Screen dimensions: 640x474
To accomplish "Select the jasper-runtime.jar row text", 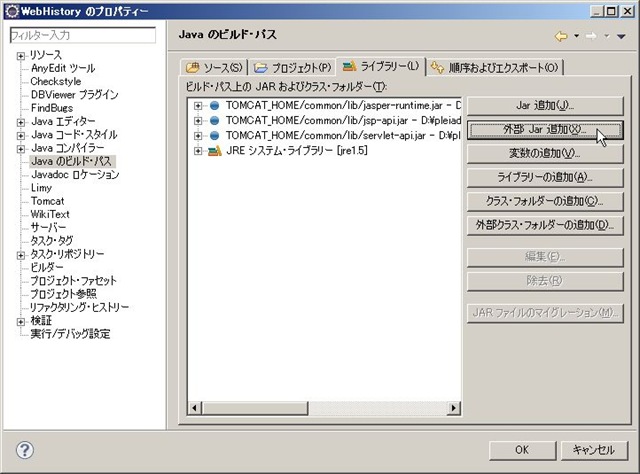I will point(343,105).
